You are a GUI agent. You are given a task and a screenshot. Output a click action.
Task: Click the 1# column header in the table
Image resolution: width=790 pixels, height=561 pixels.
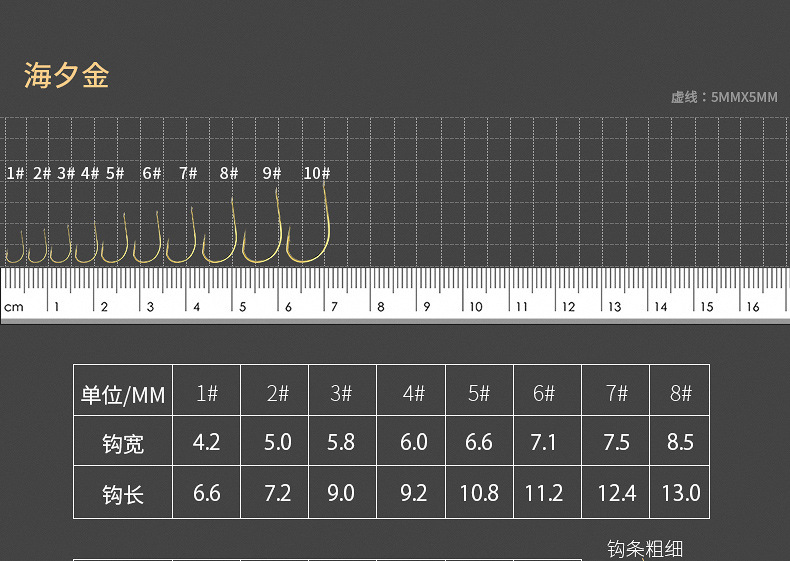(x=207, y=393)
